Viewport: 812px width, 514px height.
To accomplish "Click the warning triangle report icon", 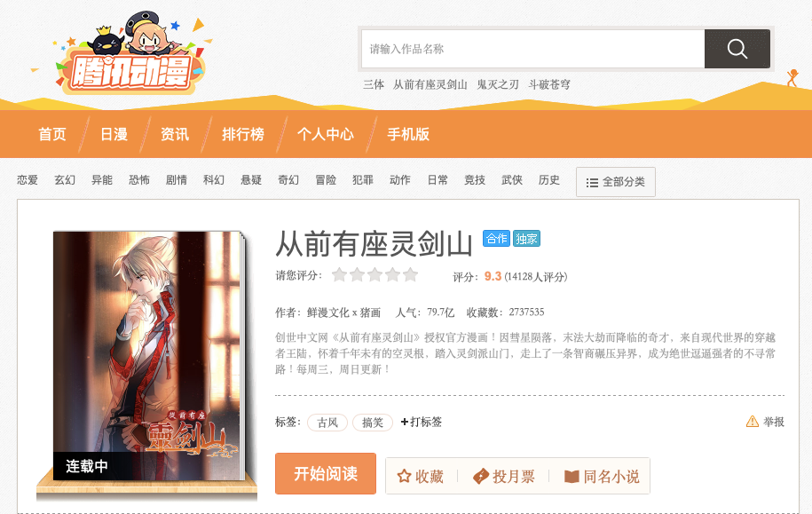I will click(x=752, y=422).
